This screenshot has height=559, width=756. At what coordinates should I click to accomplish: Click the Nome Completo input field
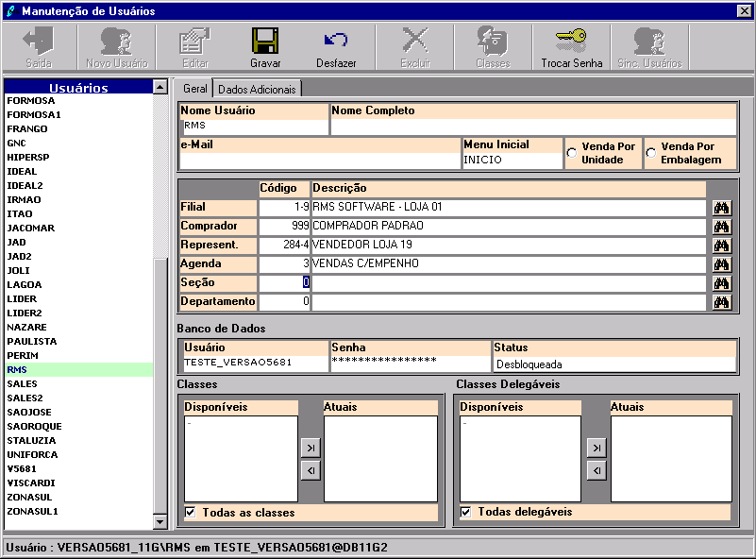pos(533,127)
